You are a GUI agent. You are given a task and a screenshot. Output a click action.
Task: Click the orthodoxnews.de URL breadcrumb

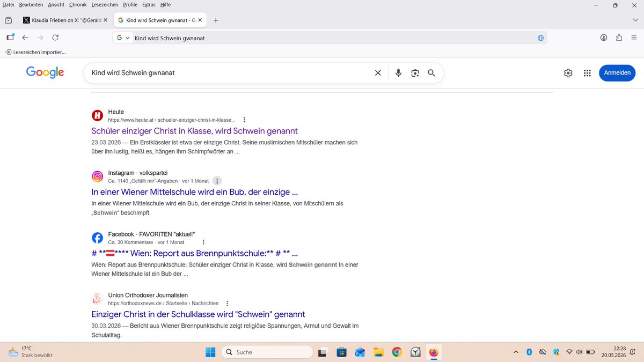click(163, 303)
